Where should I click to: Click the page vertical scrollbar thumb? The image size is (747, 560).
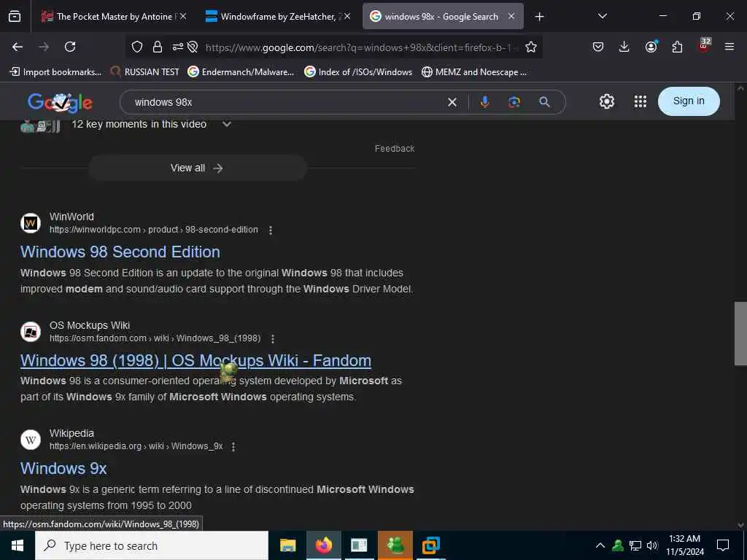coord(740,333)
